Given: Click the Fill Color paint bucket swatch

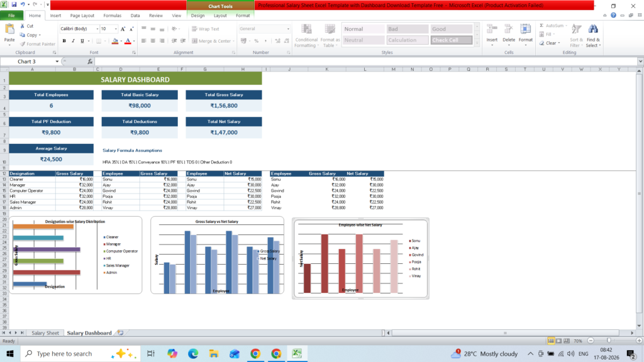Looking at the screenshot, I should coord(115,41).
